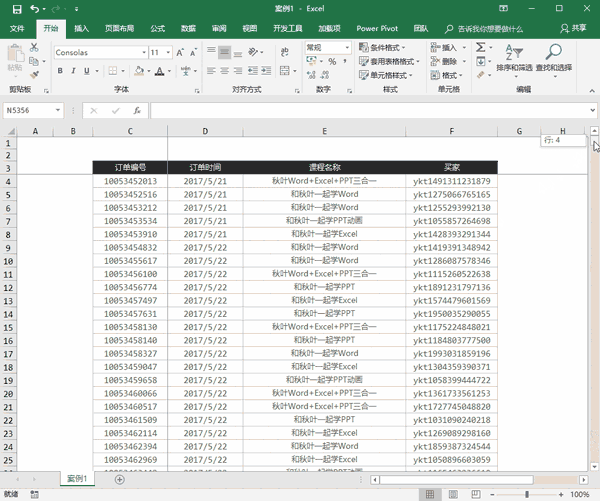Toggle italic formatting
The image size is (600, 501).
coord(73,71)
